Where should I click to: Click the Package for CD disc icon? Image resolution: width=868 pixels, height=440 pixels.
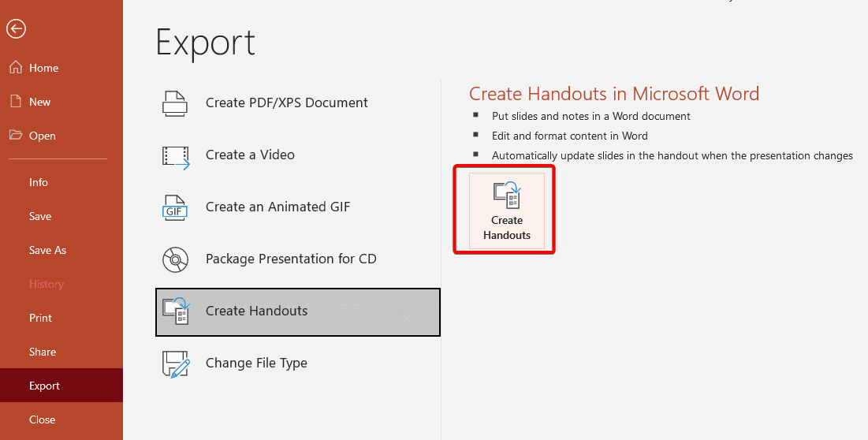[x=175, y=259]
